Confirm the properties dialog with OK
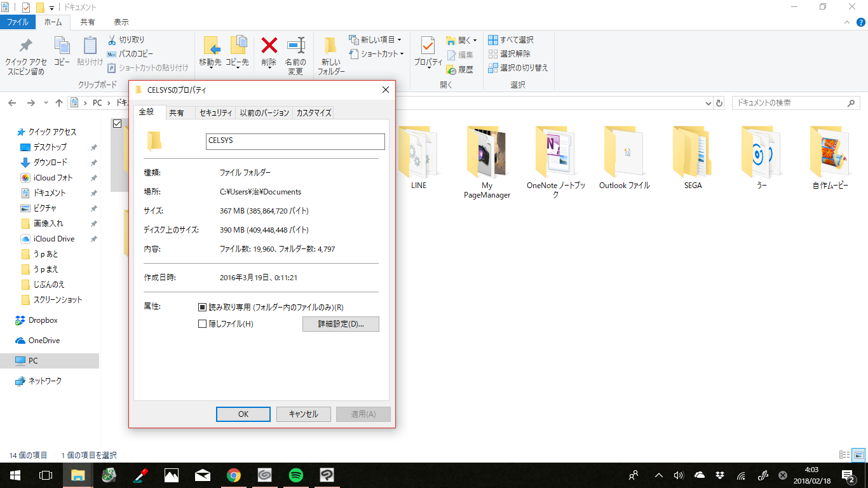 [243, 414]
